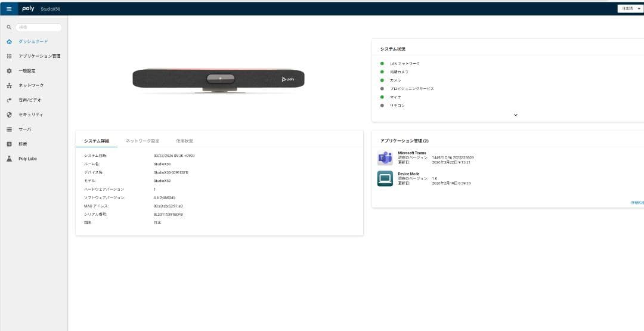Select the 国名 value 日本
644x331 pixels.
(x=157, y=223)
